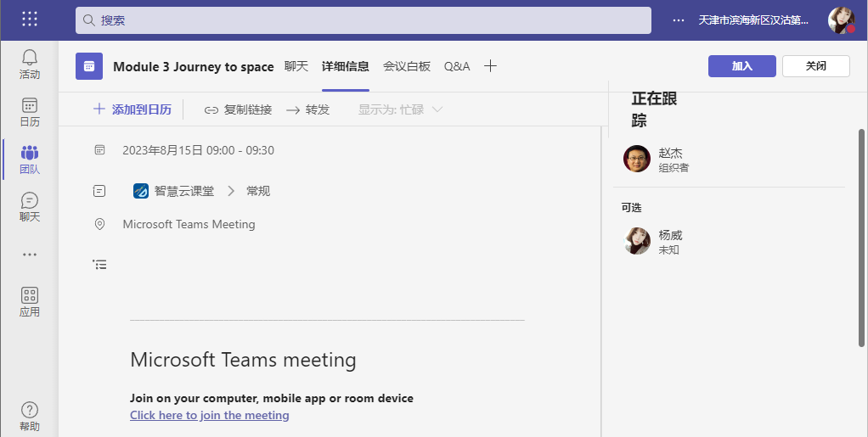The width and height of the screenshot is (868, 437).
Task: Click the Microsoft Teams meeting heading
Action: pos(243,360)
